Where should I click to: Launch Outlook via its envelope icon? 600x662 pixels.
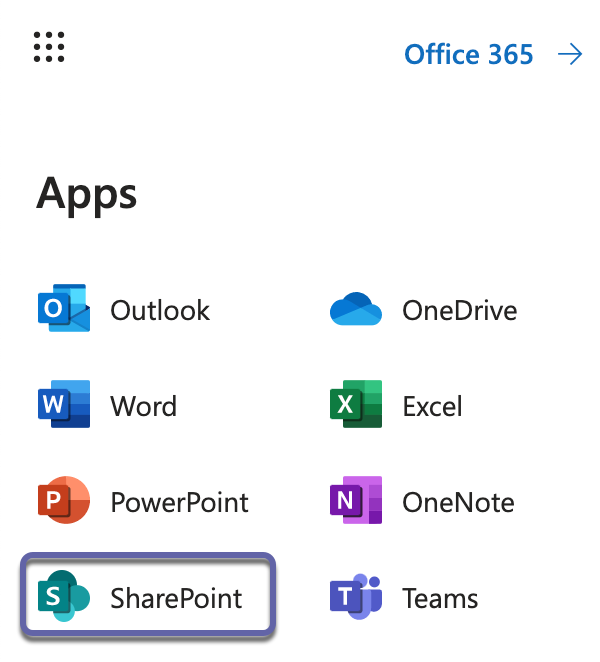64,308
